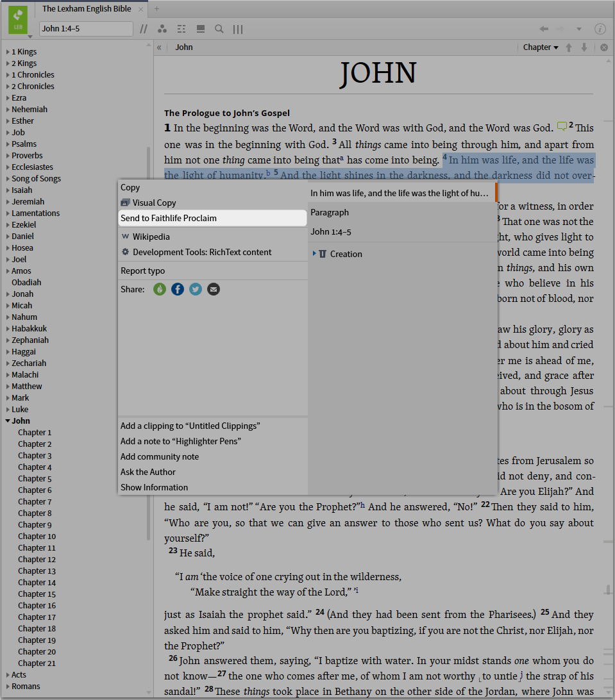Open the inline search magnifier icon

(x=219, y=29)
